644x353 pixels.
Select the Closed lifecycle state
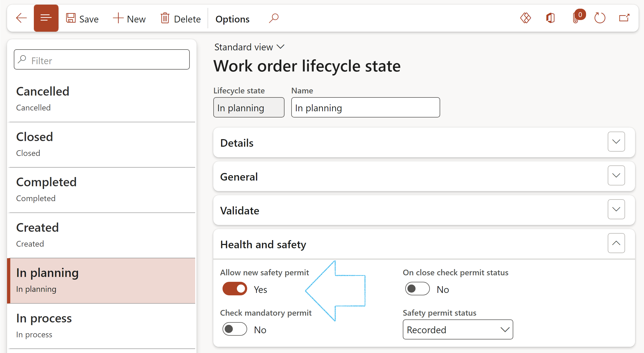[102, 145]
